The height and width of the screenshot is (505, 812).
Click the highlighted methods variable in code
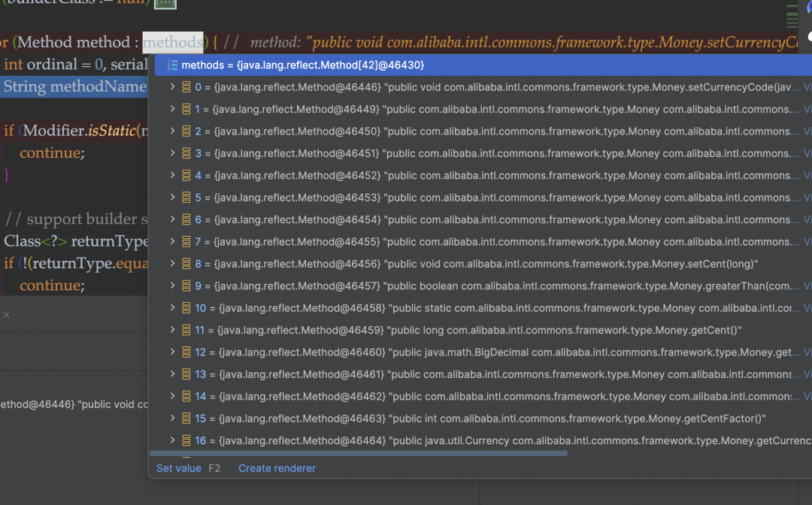(x=173, y=42)
